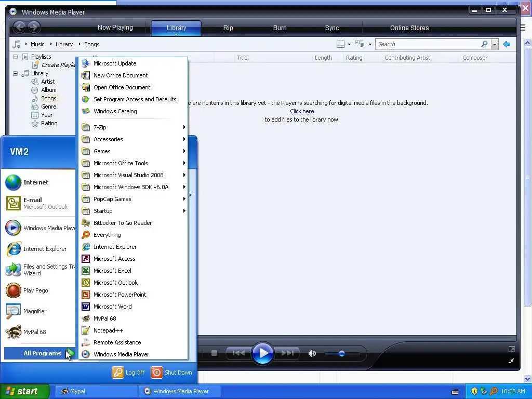Screen dimensions: 532x399
Task: Click the search magnifier icon in Media Player
Action: tap(484, 44)
